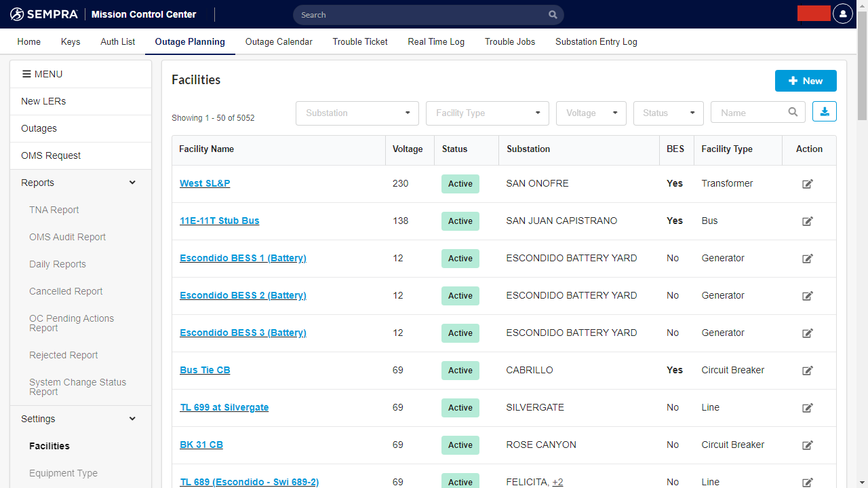Click the edit pencil icon for TL 699 at Silvergate

pos(808,408)
